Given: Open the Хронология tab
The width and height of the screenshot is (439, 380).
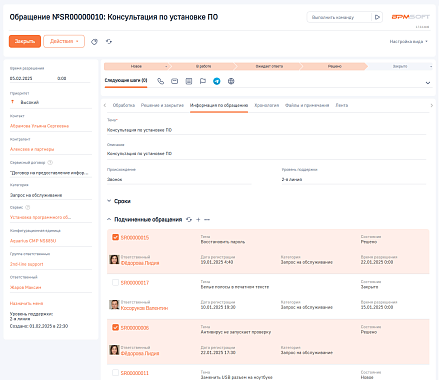Looking at the screenshot, I should (x=267, y=105).
